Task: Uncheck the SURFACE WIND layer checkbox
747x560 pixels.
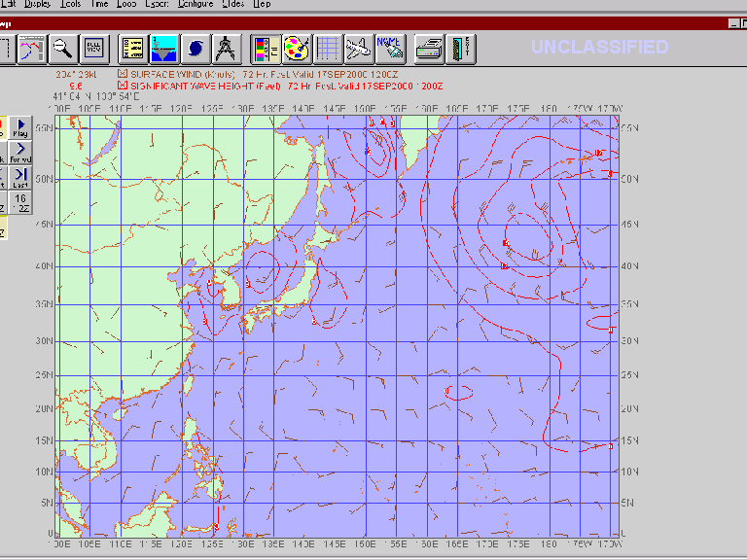Action: tap(123, 73)
